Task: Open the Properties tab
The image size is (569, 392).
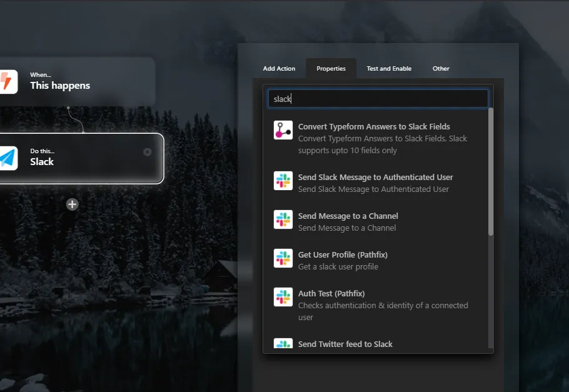Action: [x=331, y=69]
